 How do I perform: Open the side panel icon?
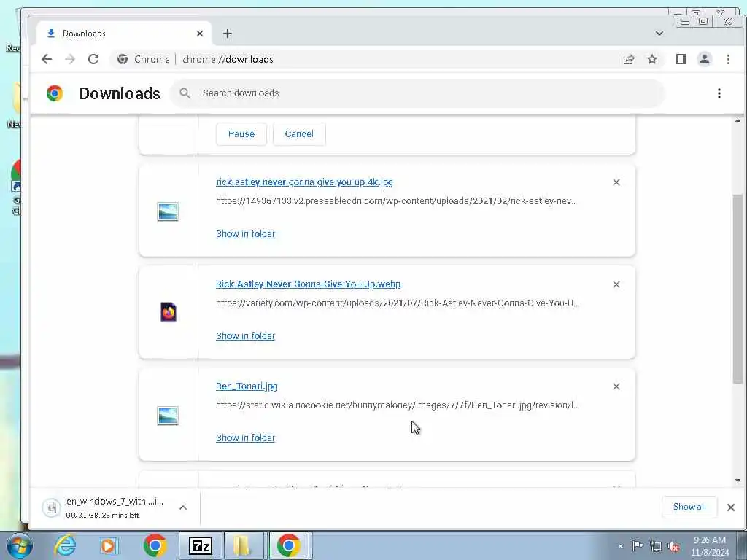point(681,59)
